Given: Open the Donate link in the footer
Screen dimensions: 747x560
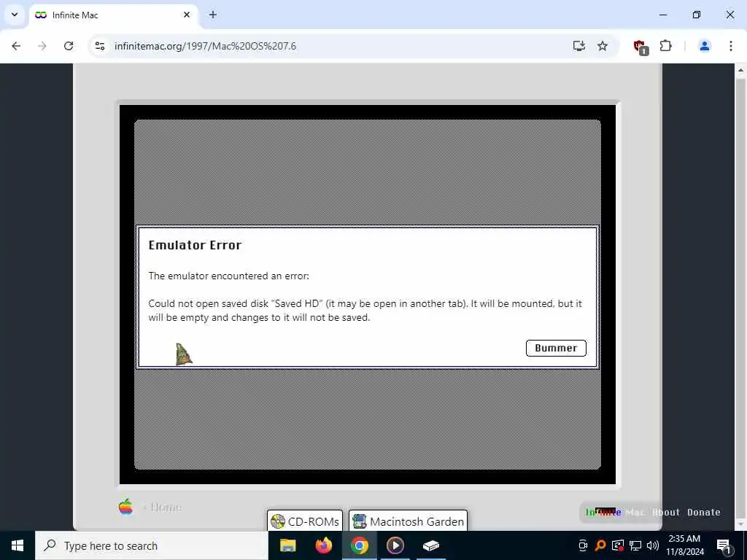Looking at the screenshot, I should (x=704, y=513).
